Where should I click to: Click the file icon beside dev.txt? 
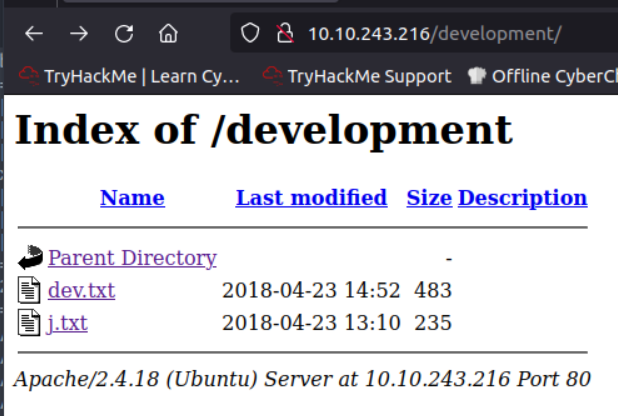click(29, 291)
